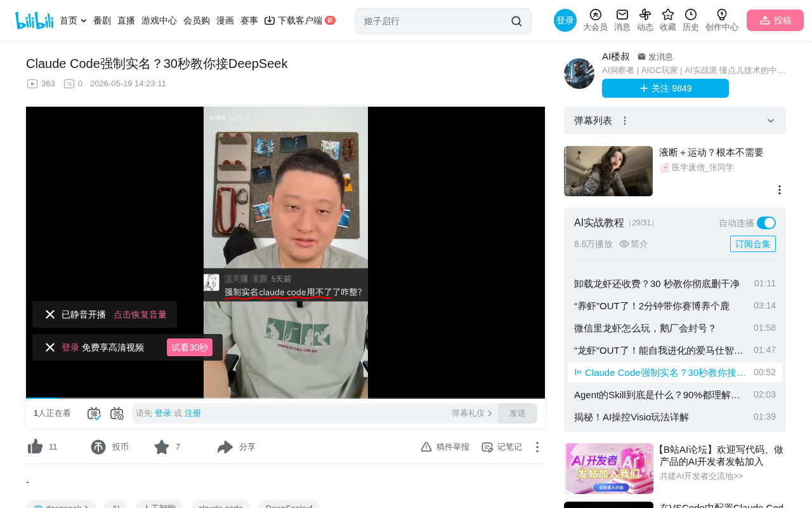Click the AI楼叔 uploader avatar
Image resolution: width=812 pixels, height=508 pixels.
pos(579,74)
